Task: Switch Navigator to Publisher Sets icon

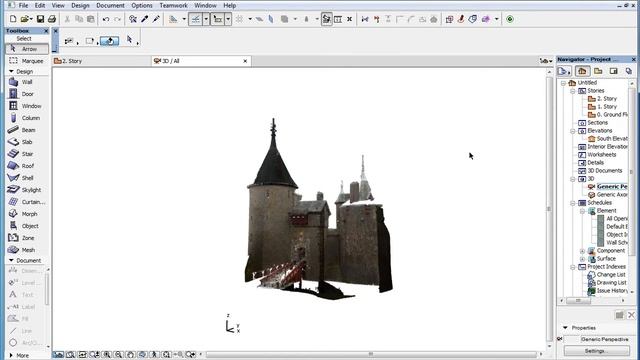Action: tap(629, 71)
